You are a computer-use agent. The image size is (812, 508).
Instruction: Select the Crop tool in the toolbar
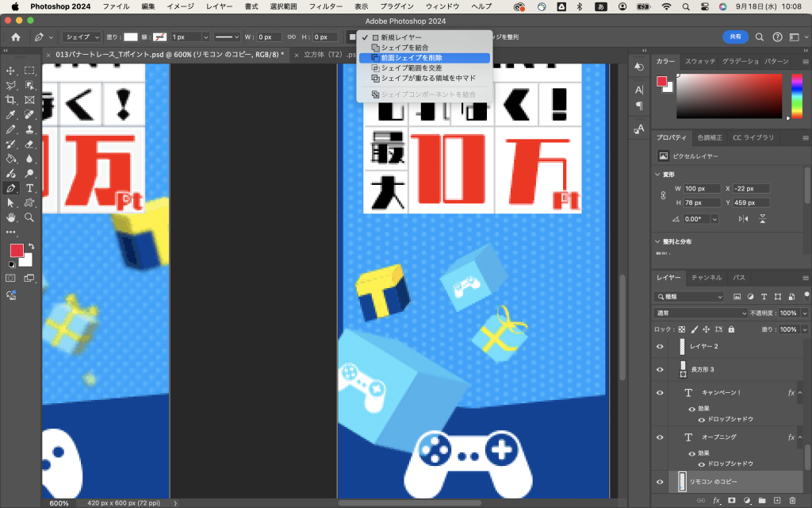click(x=11, y=99)
